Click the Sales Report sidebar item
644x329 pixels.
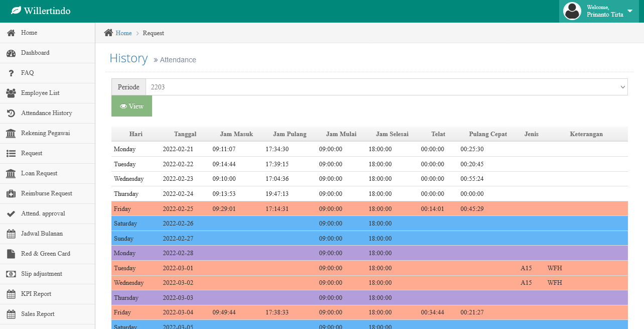coord(47,314)
